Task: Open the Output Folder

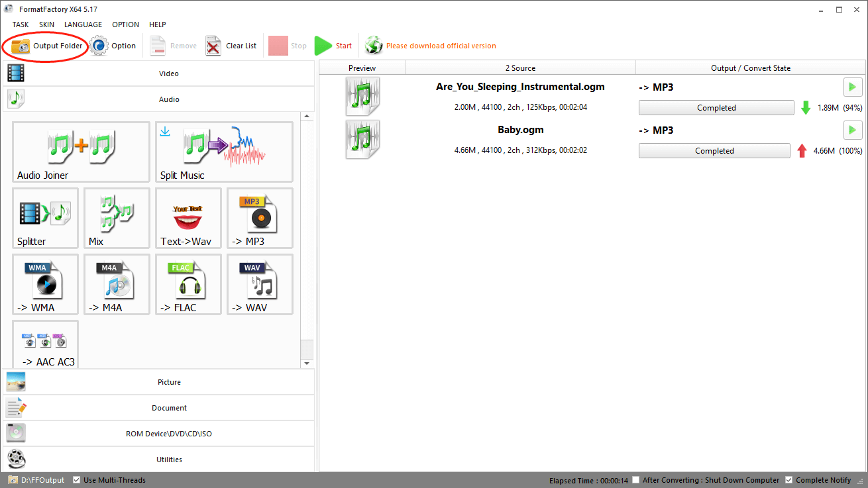Action: pos(46,46)
